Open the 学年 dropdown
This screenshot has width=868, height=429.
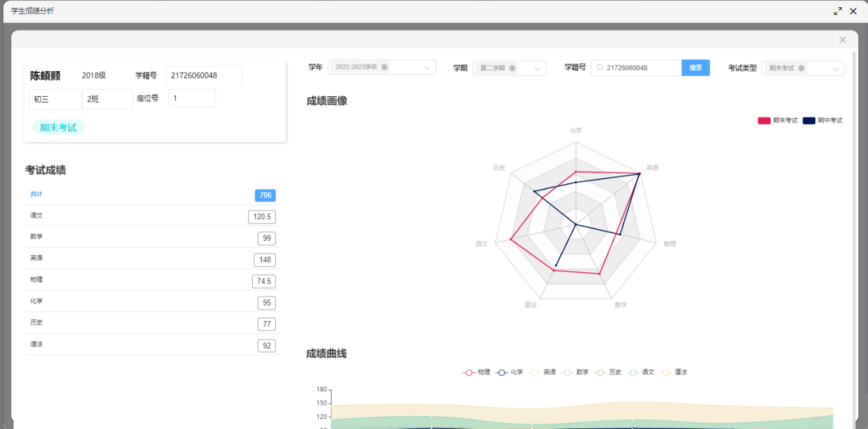[427, 67]
